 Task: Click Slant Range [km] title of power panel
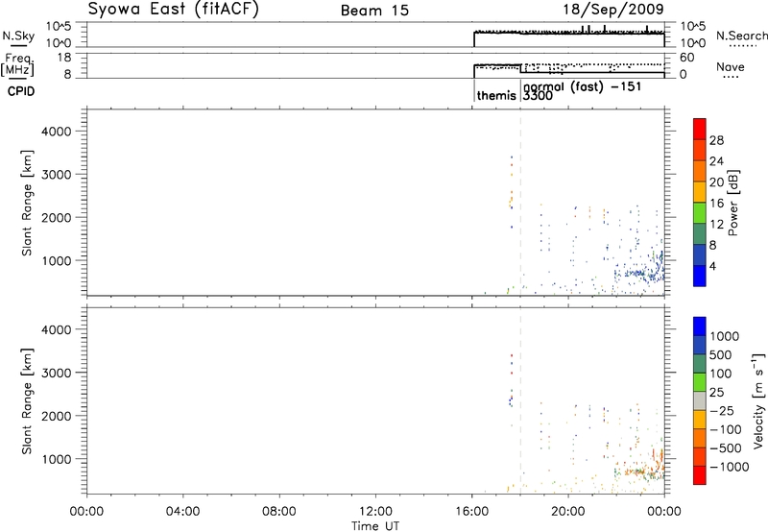point(27,203)
